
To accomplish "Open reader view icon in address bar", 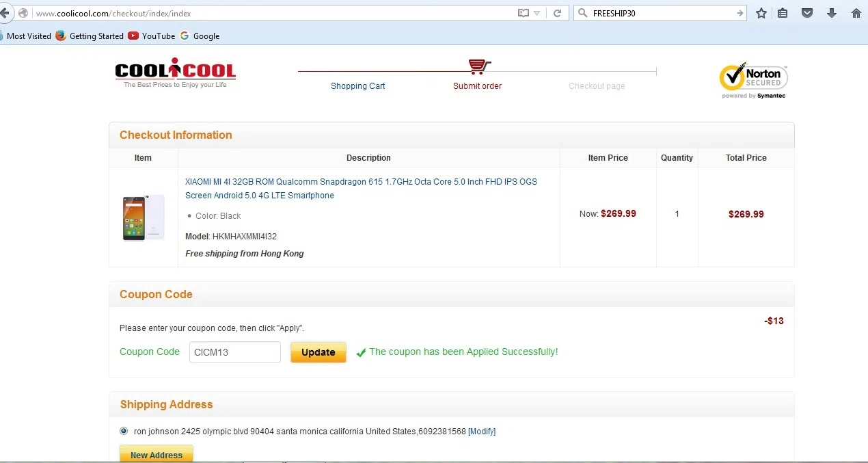I will coord(524,13).
